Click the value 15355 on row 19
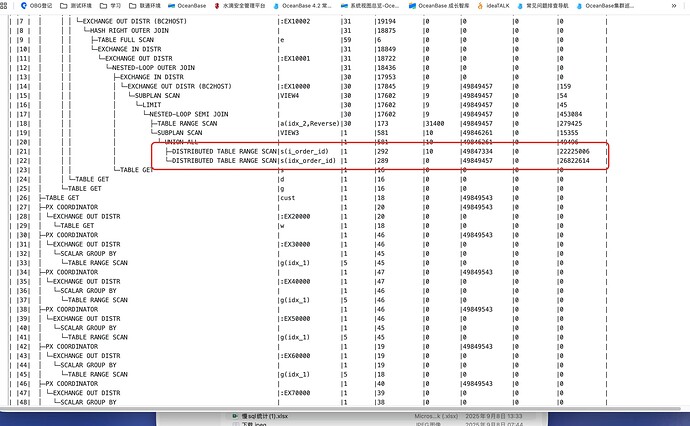This screenshot has width=690, height=426. click(x=569, y=132)
